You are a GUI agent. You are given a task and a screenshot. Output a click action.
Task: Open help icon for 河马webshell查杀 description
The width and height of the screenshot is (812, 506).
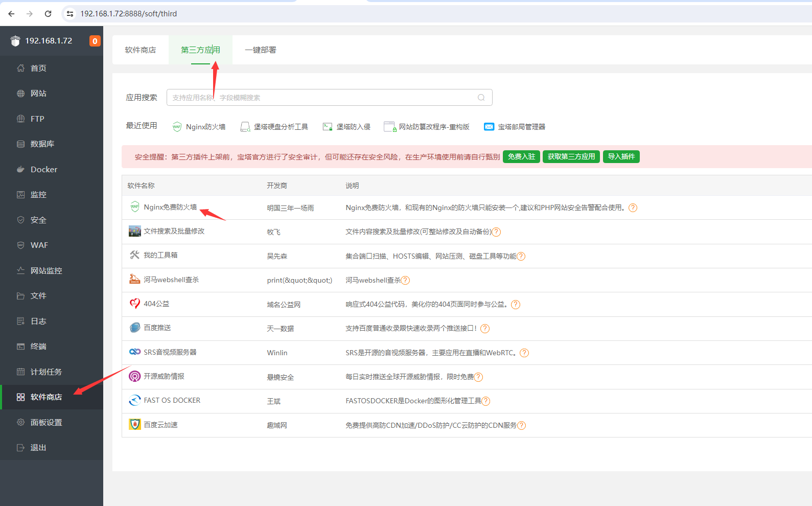[x=405, y=281]
